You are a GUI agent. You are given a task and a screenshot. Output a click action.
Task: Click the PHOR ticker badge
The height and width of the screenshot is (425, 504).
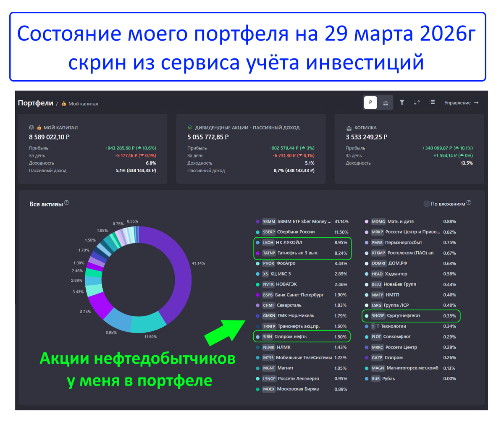(x=268, y=263)
